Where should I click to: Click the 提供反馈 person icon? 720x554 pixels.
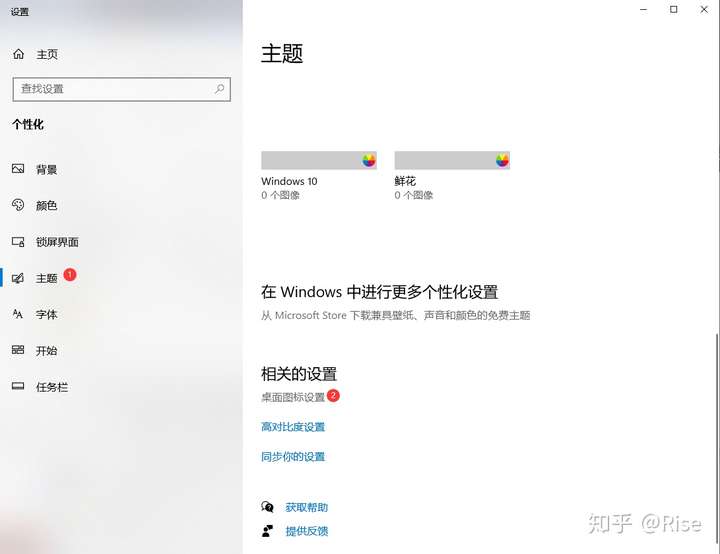point(267,531)
